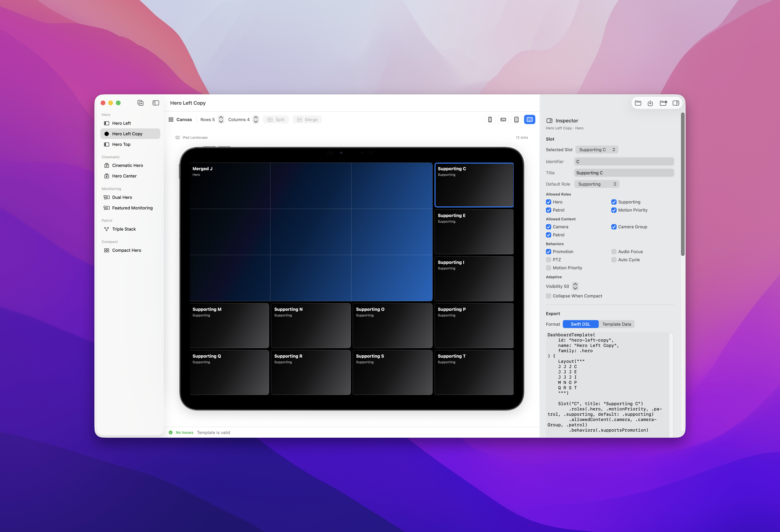This screenshot has width=780, height=532.
Task: Click the Cinematic Hero template icon
Action: pos(107,165)
